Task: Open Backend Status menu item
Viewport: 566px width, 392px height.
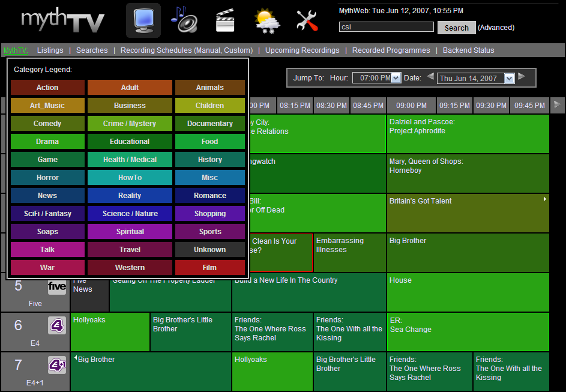Action: (x=469, y=50)
